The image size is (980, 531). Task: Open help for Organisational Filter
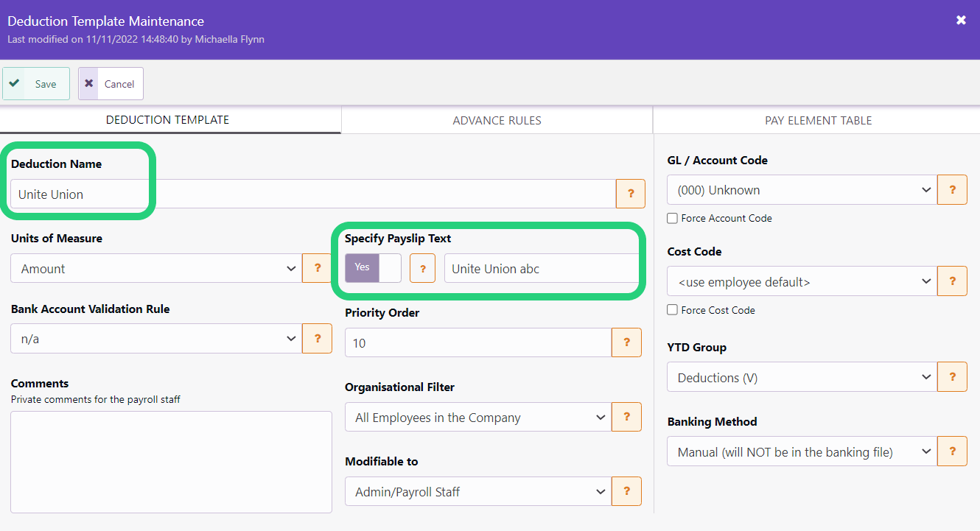(x=626, y=417)
